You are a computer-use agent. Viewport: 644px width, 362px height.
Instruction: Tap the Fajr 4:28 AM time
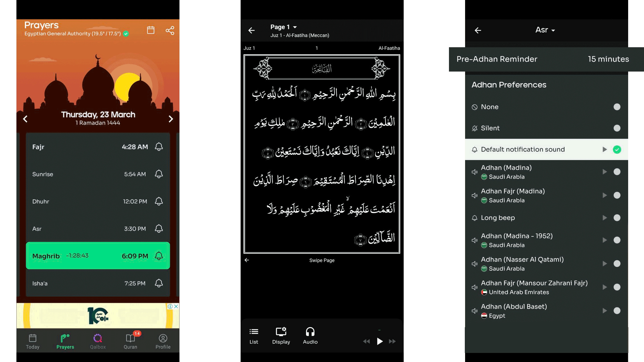(135, 147)
